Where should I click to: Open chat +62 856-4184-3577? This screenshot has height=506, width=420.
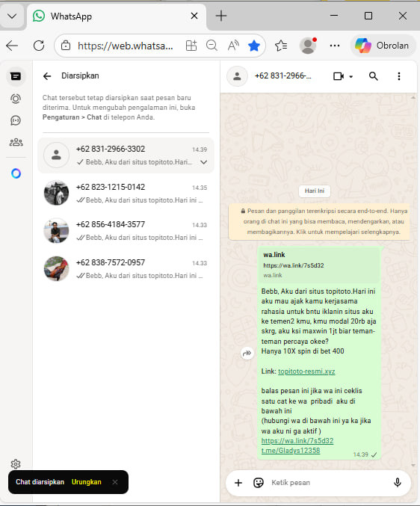pyautogui.click(x=126, y=231)
